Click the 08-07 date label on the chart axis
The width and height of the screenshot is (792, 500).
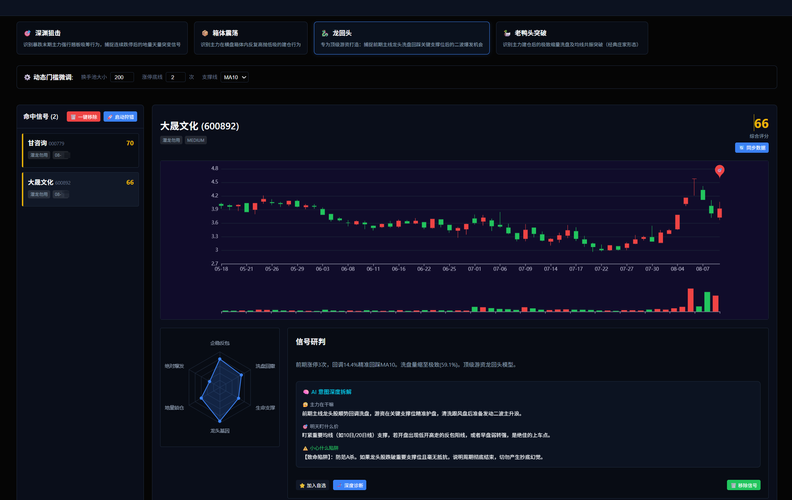[703, 269]
